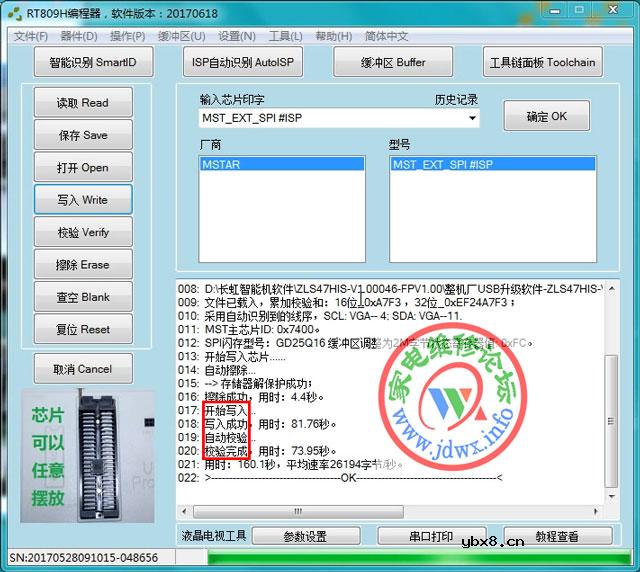
Task: Click the RT809H app icon in title bar
Action: point(15,13)
